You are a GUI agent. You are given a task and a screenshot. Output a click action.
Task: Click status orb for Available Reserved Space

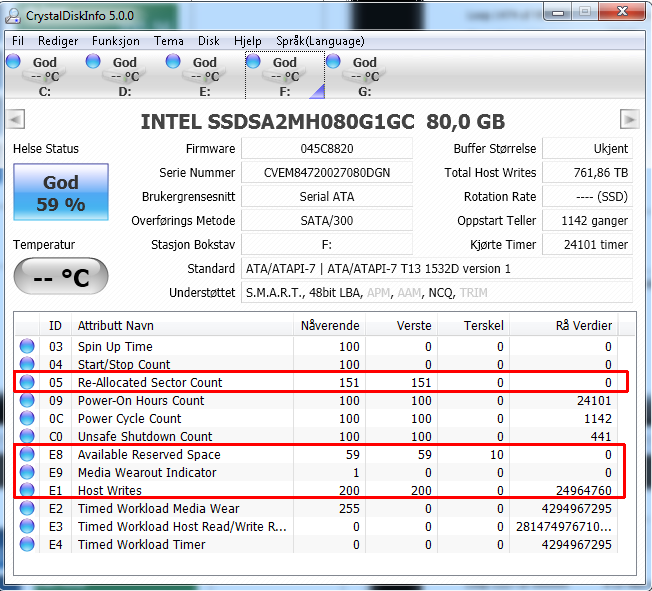pos(27,454)
